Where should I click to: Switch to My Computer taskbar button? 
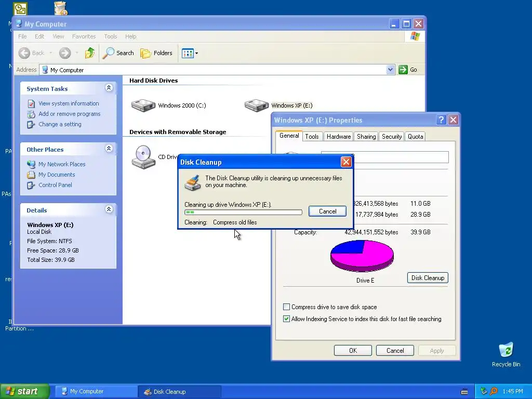tap(96, 392)
